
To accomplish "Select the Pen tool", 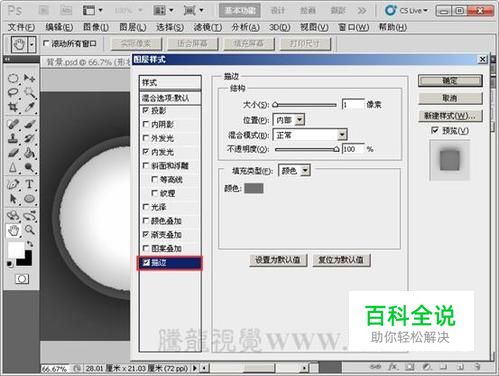I will 13,184.
